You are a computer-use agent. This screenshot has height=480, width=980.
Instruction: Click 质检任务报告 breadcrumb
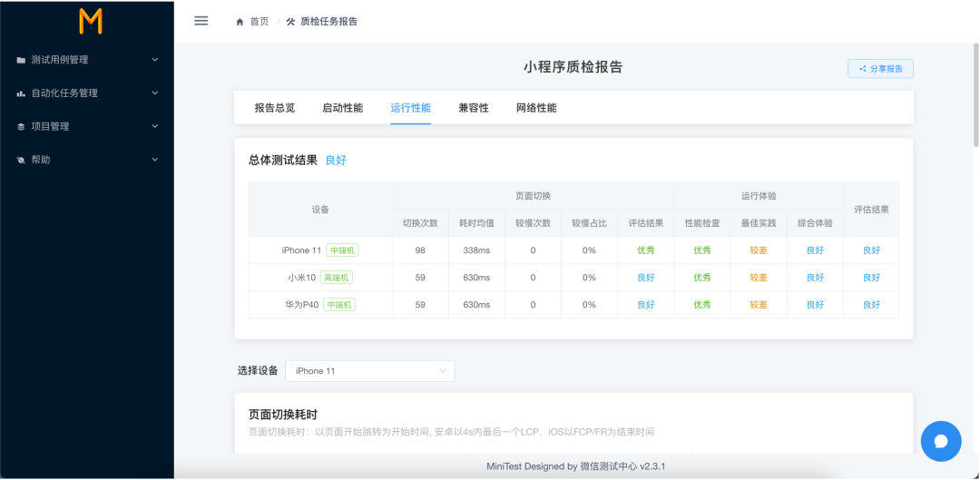tap(328, 22)
